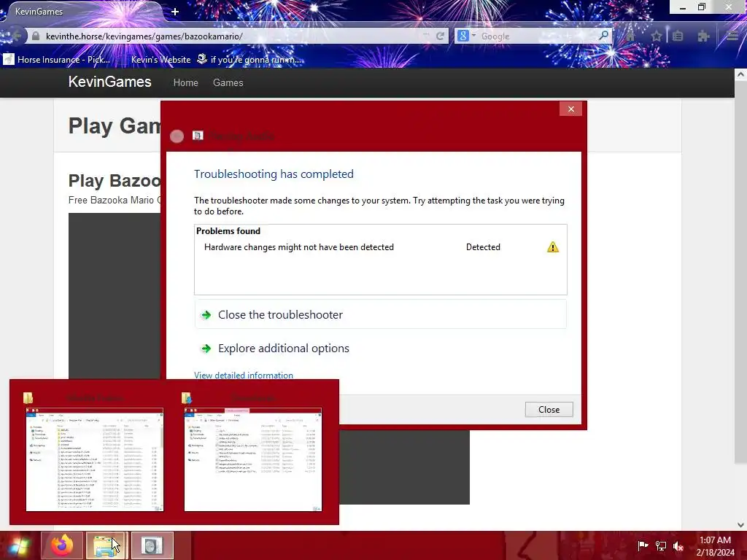Image resolution: width=747 pixels, height=560 pixels.
Task: Open the Action Center flag tray icon
Action: (643, 545)
